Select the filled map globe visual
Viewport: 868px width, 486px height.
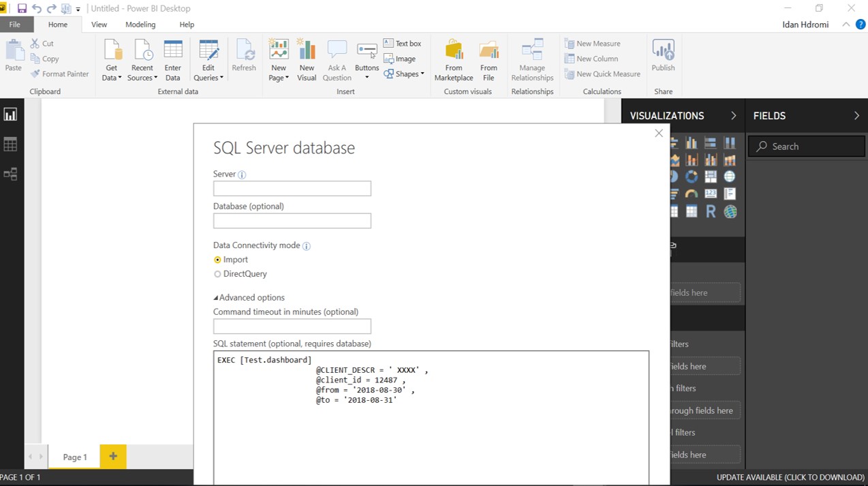pos(730,177)
